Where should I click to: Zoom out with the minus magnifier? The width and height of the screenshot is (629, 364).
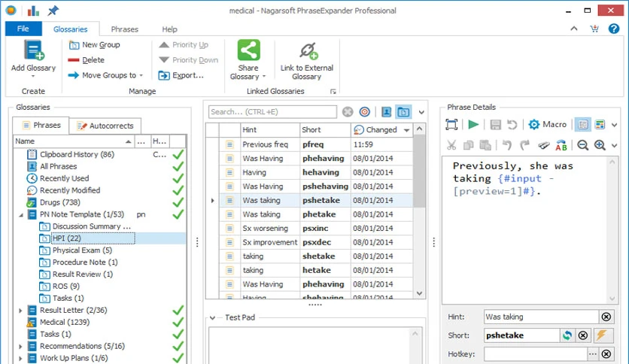click(x=582, y=145)
